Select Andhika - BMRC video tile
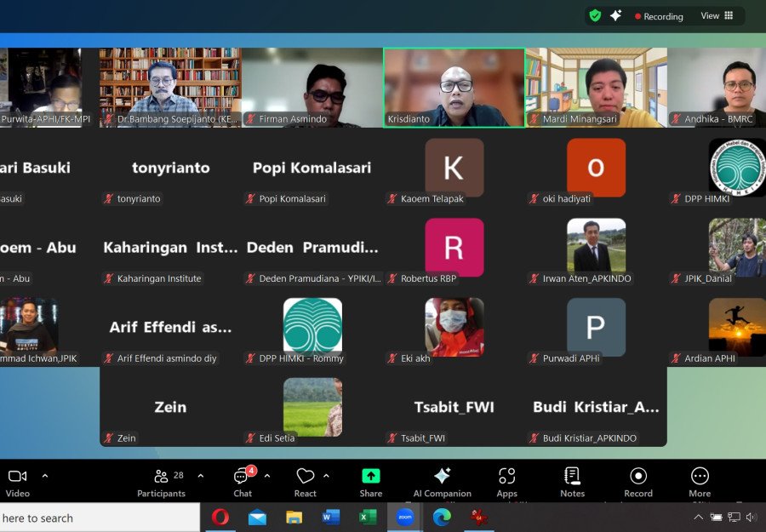Image resolution: width=766 pixels, height=532 pixels. [x=717, y=88]
